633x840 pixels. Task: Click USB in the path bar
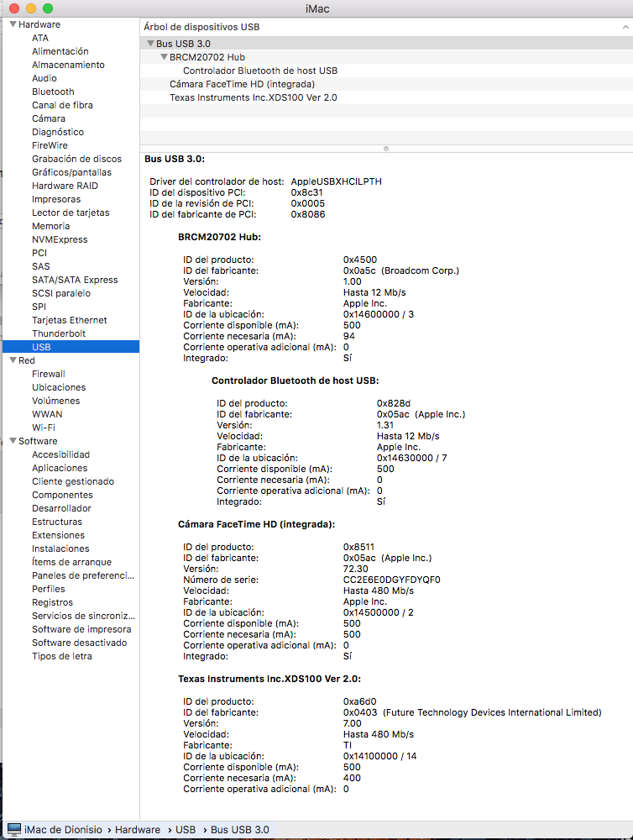point(186,829)
